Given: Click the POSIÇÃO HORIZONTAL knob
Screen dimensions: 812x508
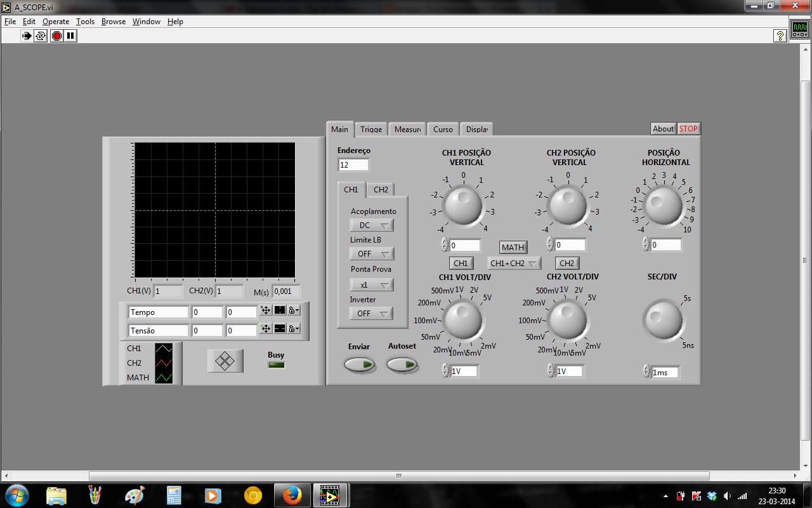Looking at the screenshot, I should click(x=663, y=206).
